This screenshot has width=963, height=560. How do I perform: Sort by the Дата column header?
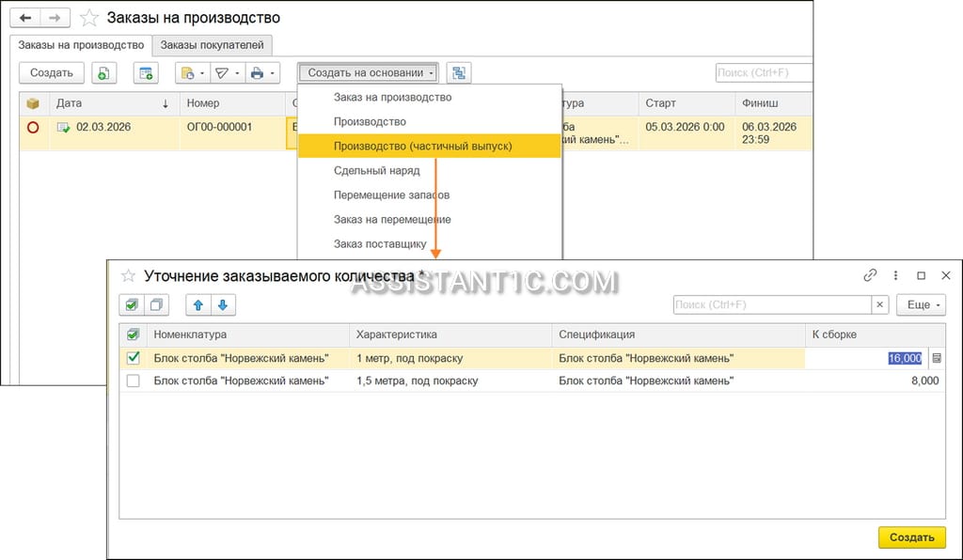coord(113,103)
